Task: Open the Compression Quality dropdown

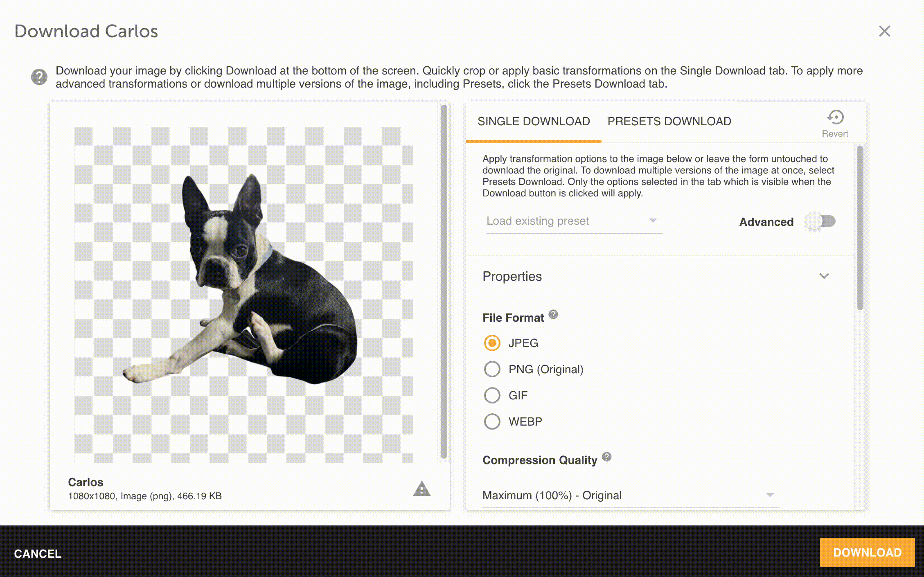Action: 631,496
